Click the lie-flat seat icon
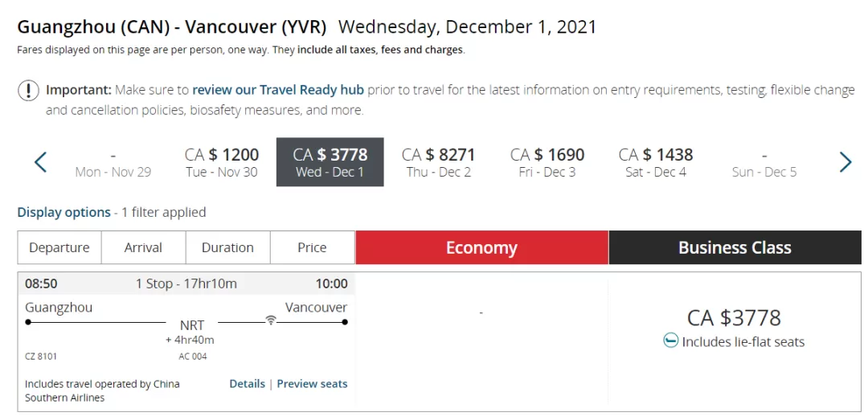The image size is (868, 420). (670, 340)
